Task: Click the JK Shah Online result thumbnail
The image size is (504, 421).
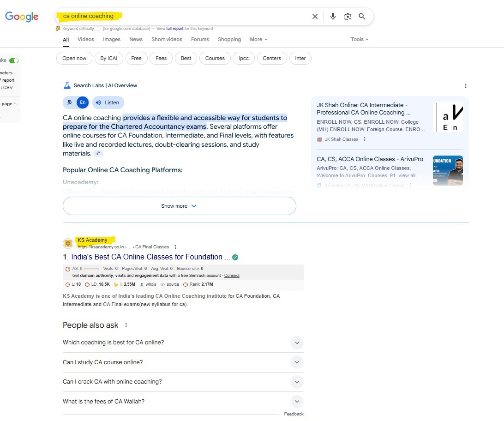Action: 448,117
